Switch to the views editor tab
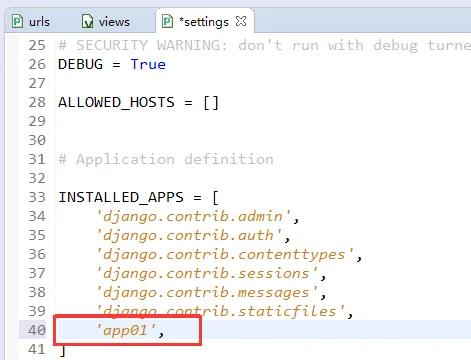This screenshot has width=471, height=360. click(106, 22)
